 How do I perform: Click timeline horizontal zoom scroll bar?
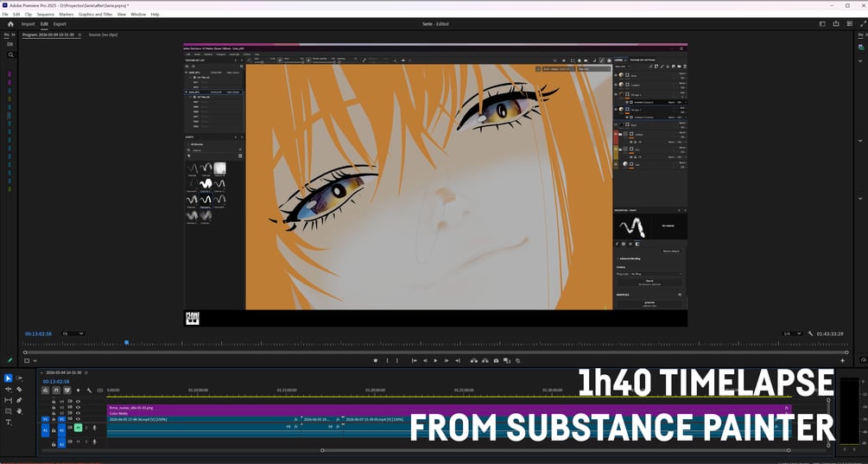point(556,450)
